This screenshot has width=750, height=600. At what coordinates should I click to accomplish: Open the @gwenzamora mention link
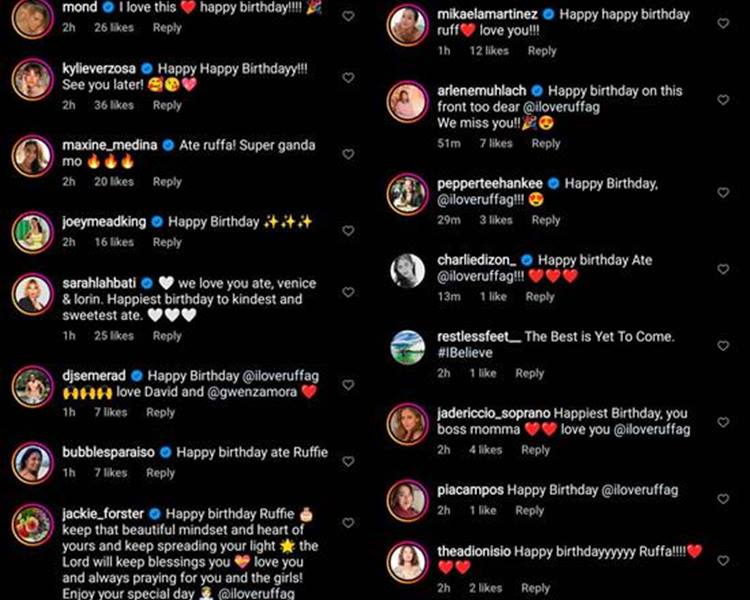pos(252,392)
